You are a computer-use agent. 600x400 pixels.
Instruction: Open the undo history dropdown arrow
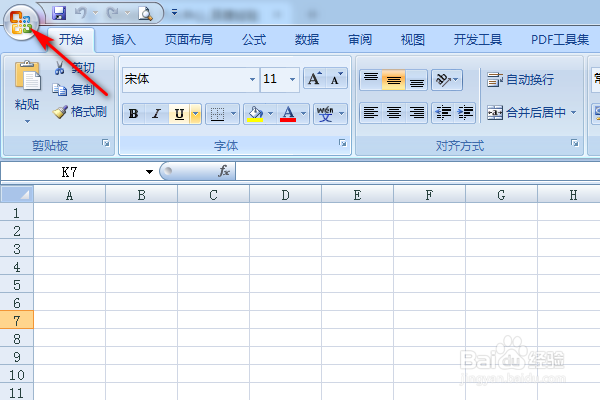[x=96, y=13]
